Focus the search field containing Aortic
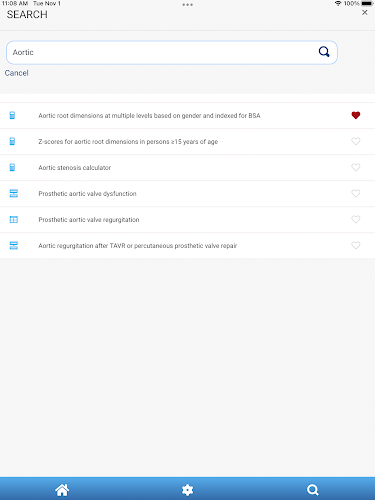The image size is (375, 500). 172,52
